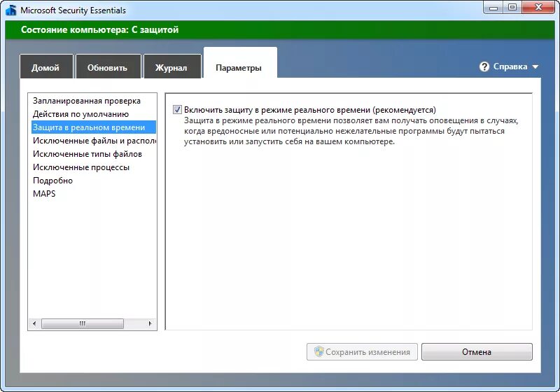Minimize the Security Essentials window

coord(493,8)
